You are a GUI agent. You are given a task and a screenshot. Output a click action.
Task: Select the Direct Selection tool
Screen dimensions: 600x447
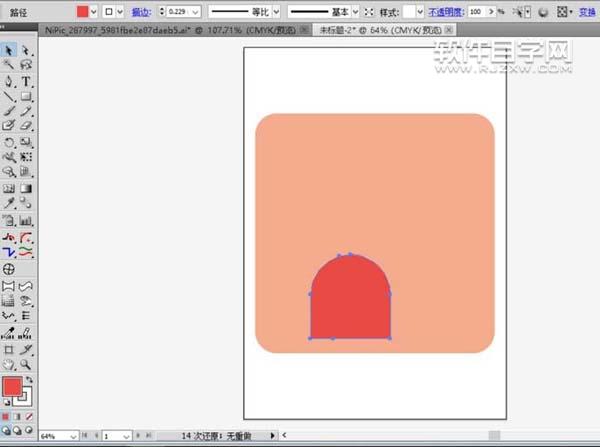[26, 49]
